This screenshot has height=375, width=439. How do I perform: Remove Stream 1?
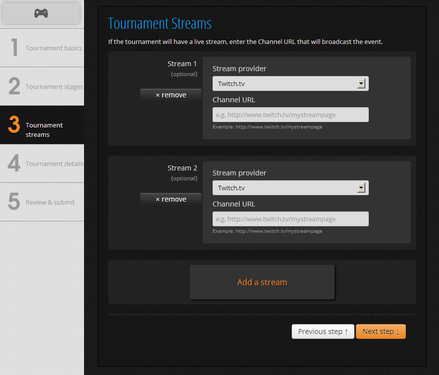[x=171, y=95]
